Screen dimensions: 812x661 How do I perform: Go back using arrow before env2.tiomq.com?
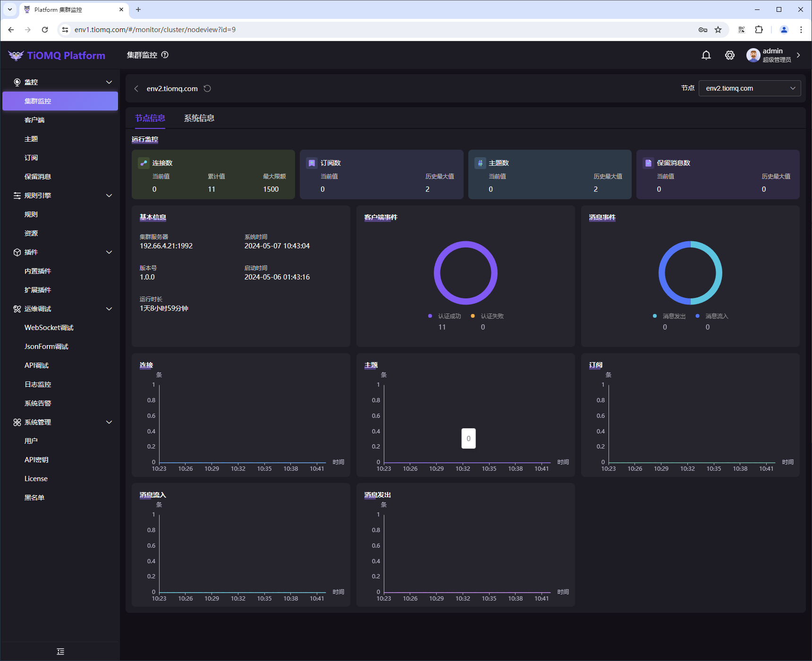click(x=136, y=89)
